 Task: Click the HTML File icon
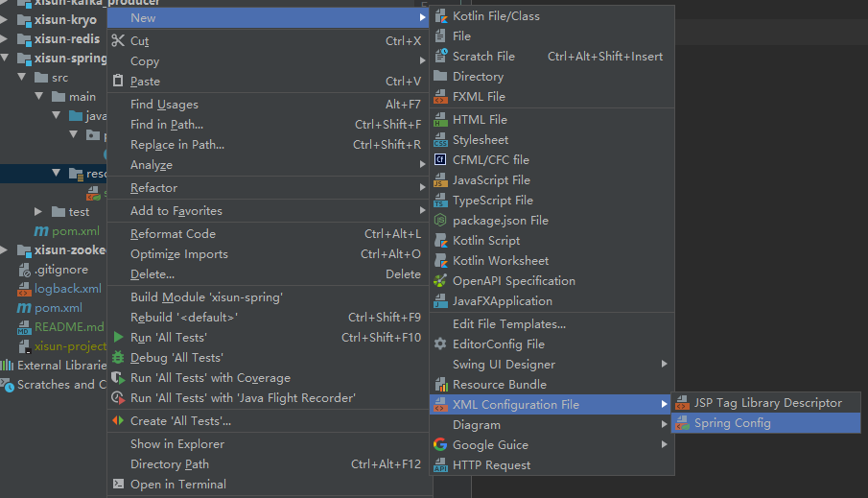pos(440,120)
